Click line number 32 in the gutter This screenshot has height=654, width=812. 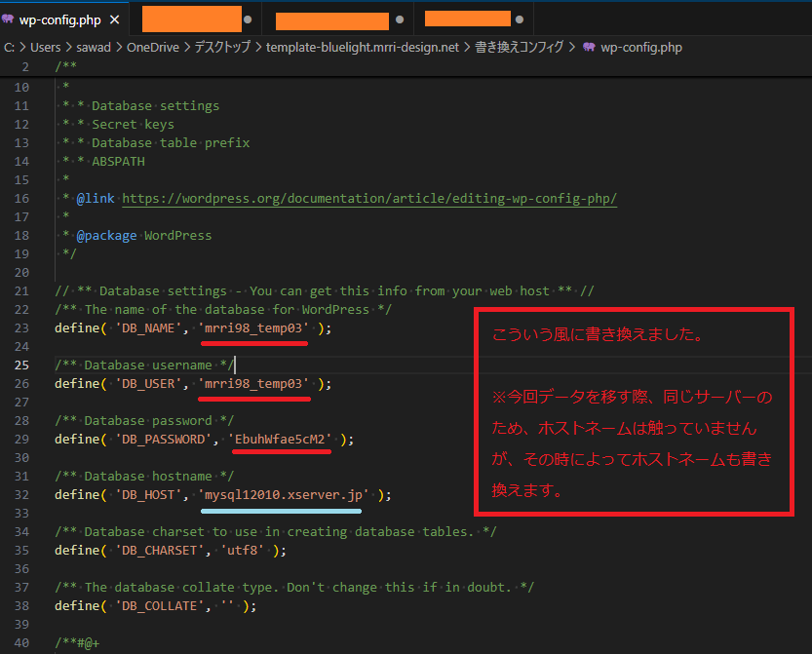coord(22,494)
